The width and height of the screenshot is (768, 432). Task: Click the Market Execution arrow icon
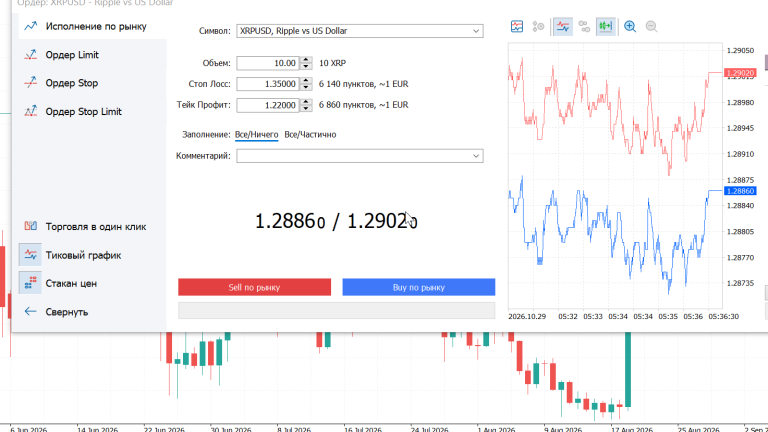pos(30,26)
